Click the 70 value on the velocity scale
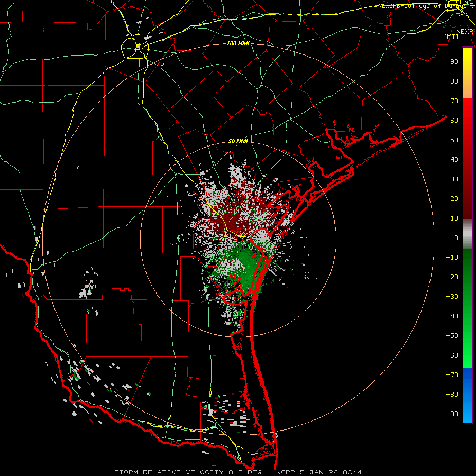Screen dimensions: 476x476 (454, 101)
